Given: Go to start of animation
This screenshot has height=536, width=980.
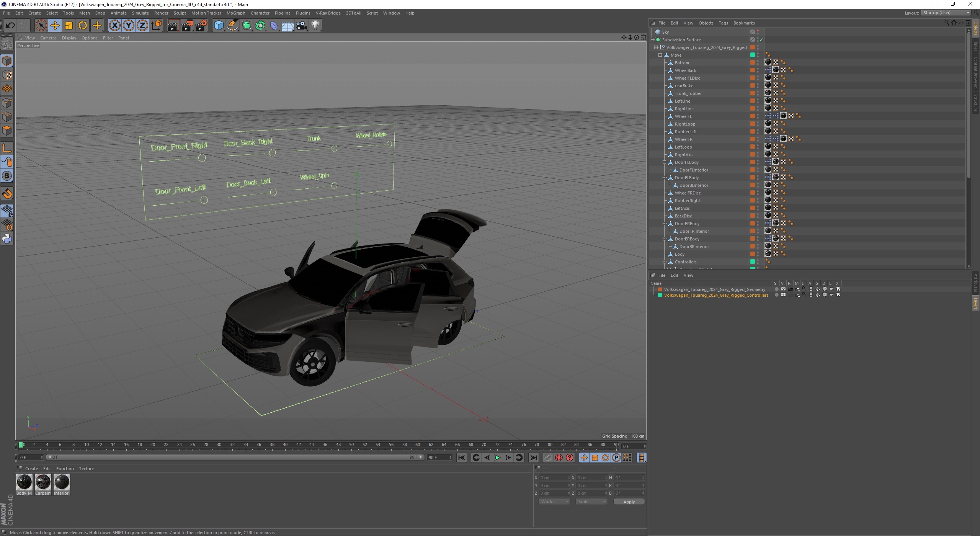Looking at the screenshot, I should (x=462, y=458).
